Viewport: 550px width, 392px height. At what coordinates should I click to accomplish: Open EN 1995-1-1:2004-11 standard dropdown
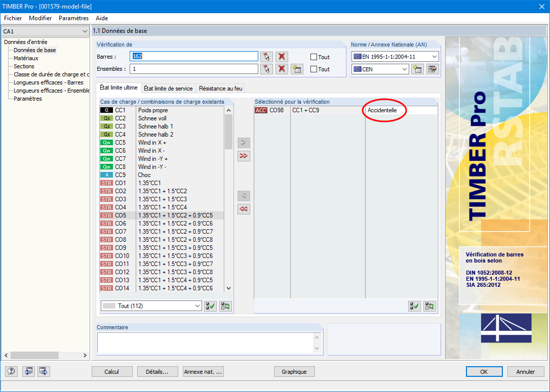click(395, 57)
